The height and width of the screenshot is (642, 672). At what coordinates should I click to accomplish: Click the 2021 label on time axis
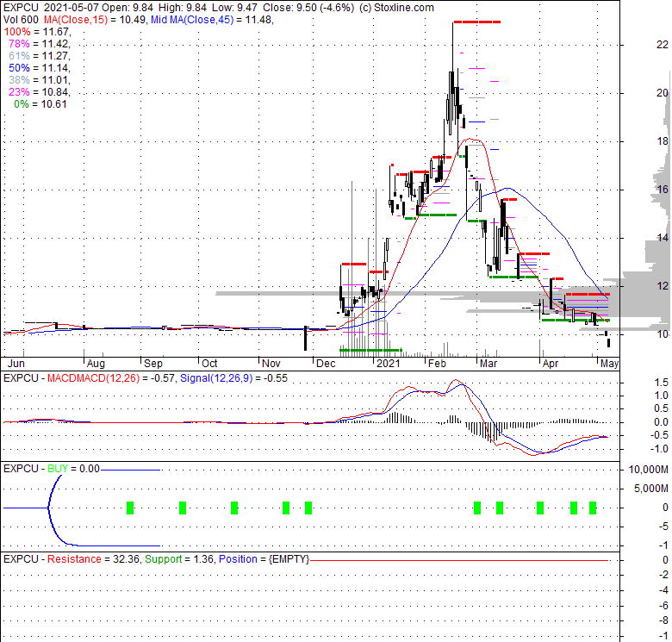[389, 364]
